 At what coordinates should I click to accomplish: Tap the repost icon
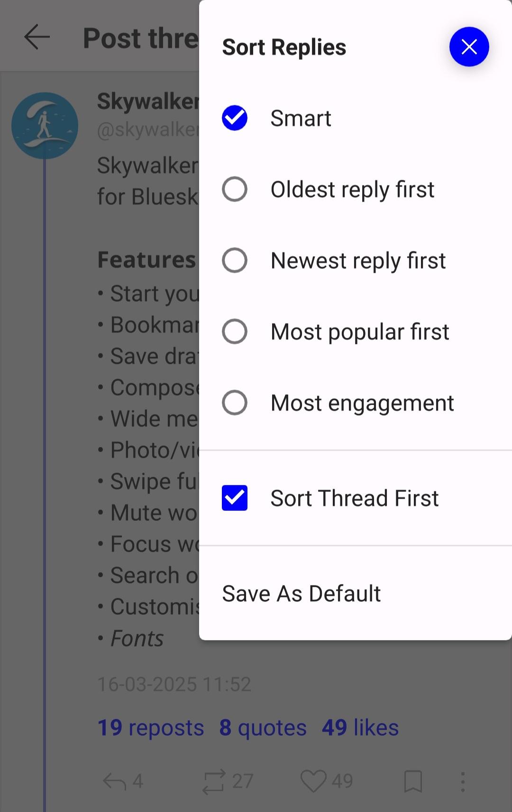pos(213,781)
